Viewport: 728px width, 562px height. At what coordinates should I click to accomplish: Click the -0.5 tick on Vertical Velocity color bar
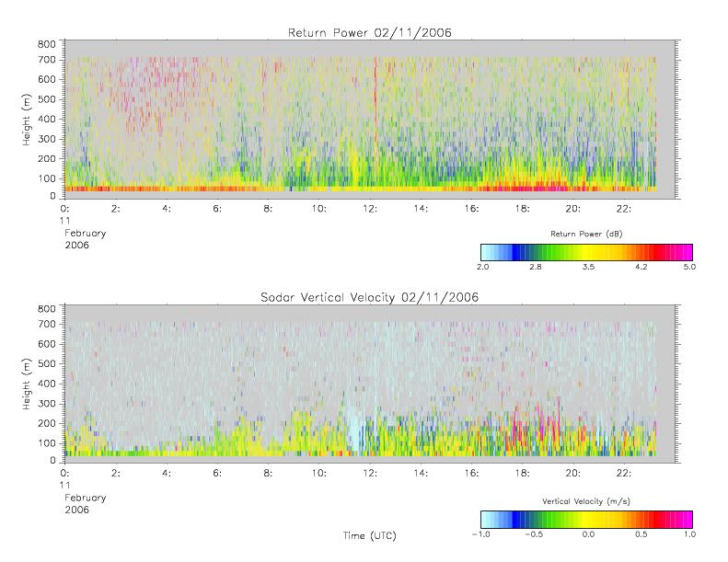pyautogui.click(x=534, y=534)
